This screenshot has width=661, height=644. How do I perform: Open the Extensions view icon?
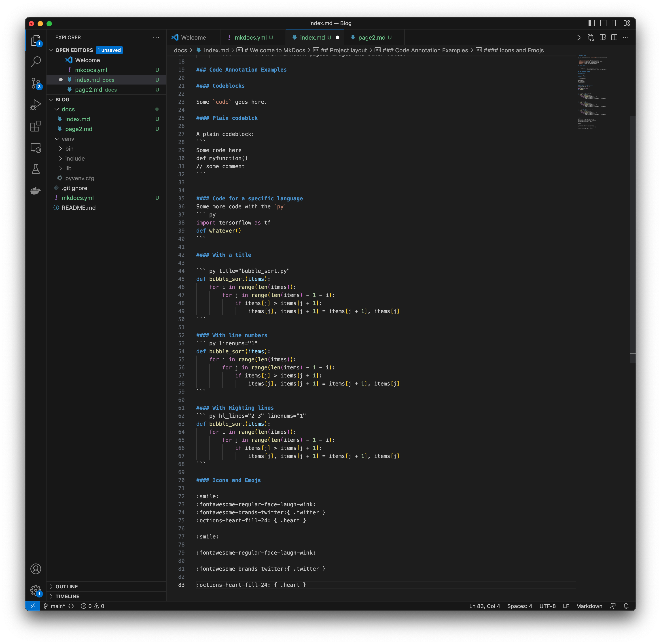tap(36, 127)
